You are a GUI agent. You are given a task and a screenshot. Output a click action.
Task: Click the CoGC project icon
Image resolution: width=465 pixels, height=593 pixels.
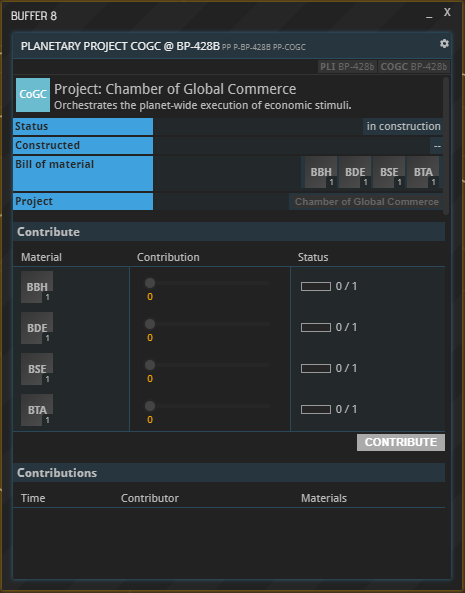pos(33,95)
